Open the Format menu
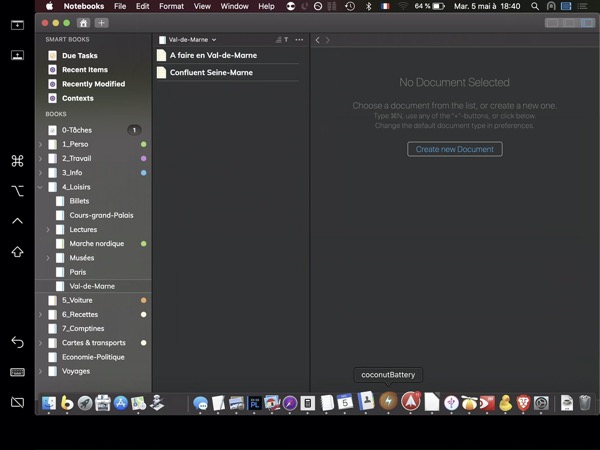600x450 pixels. 171,6
